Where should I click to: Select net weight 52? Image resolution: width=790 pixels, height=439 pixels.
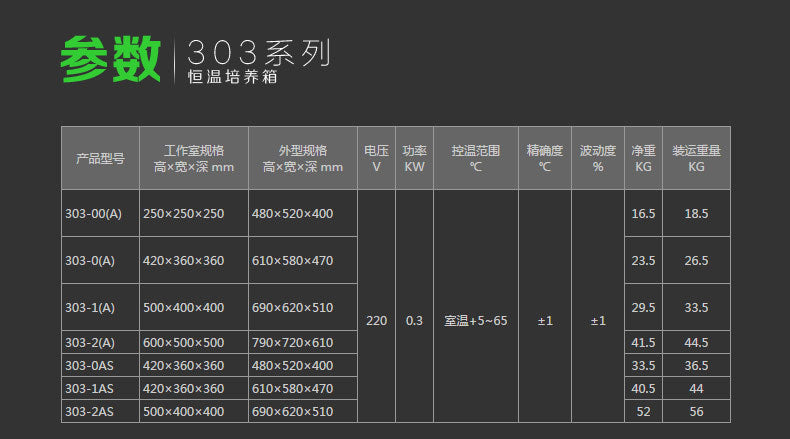tap(643, 412)
